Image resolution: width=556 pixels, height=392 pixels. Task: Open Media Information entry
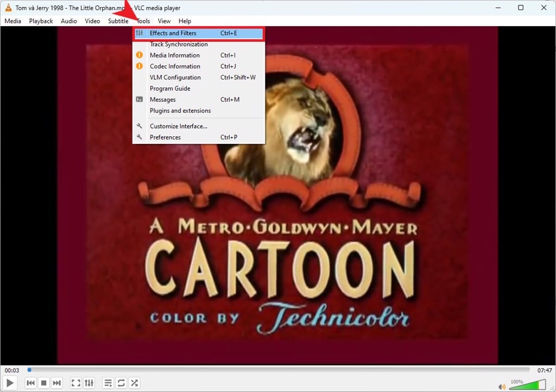[x=199, y=55]
